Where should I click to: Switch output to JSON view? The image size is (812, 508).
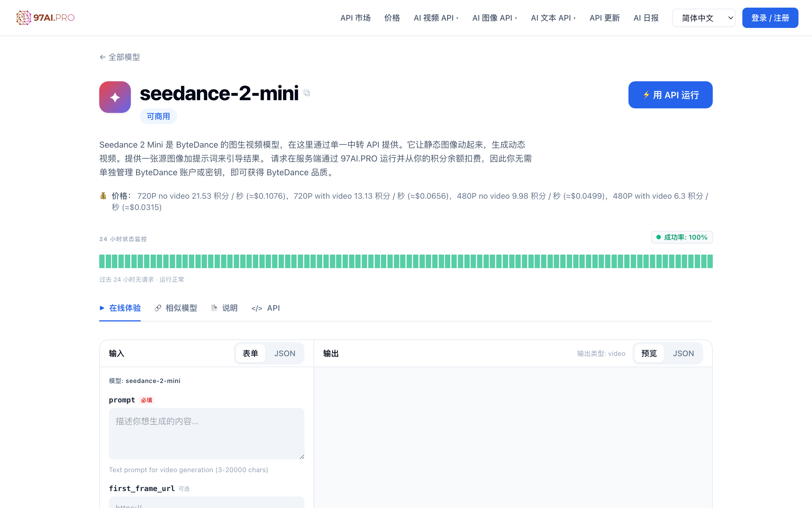(683, 353)
